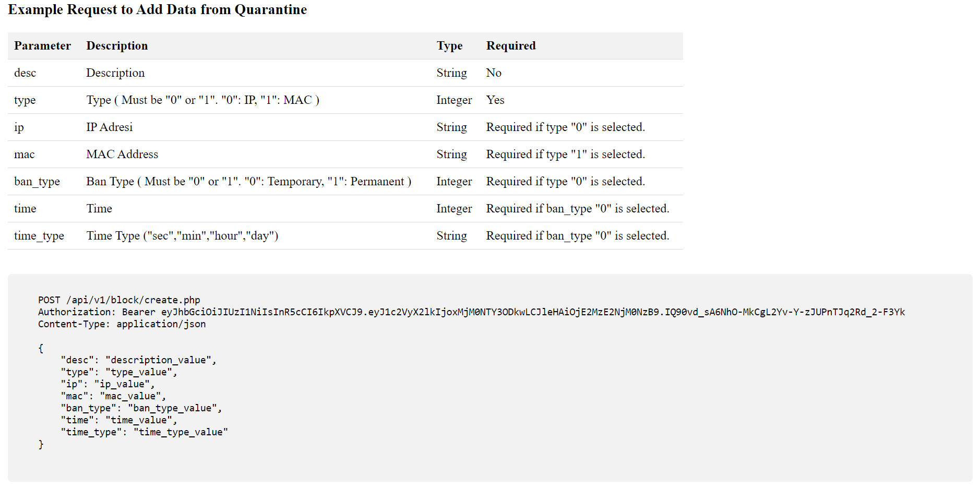Click the time_type parameter name
Viewport: 980px width, 487px height.
(x=39, y=236)
